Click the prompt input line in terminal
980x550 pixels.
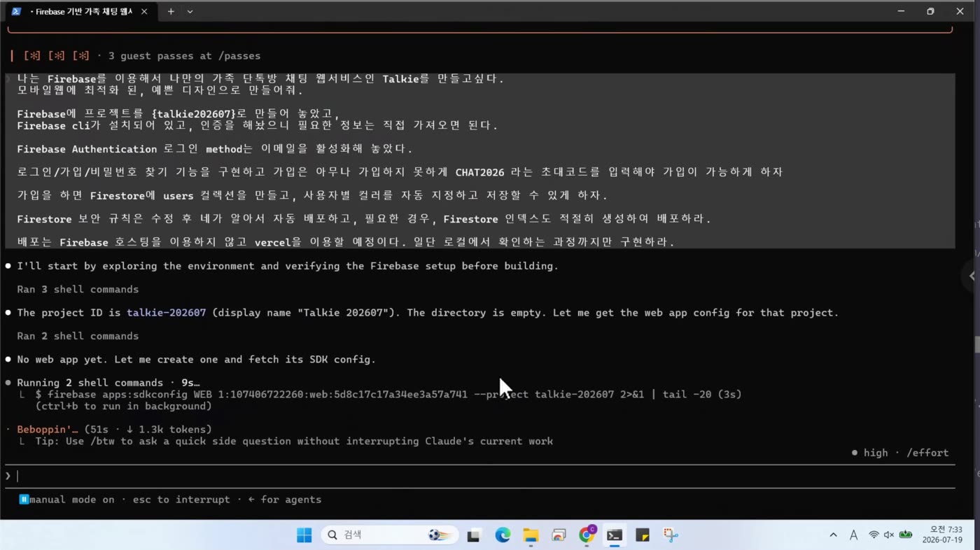[x=480, y=476]
